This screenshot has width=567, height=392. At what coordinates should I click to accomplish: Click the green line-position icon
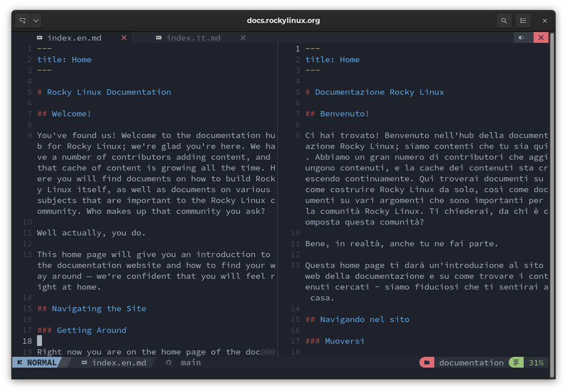516,363
